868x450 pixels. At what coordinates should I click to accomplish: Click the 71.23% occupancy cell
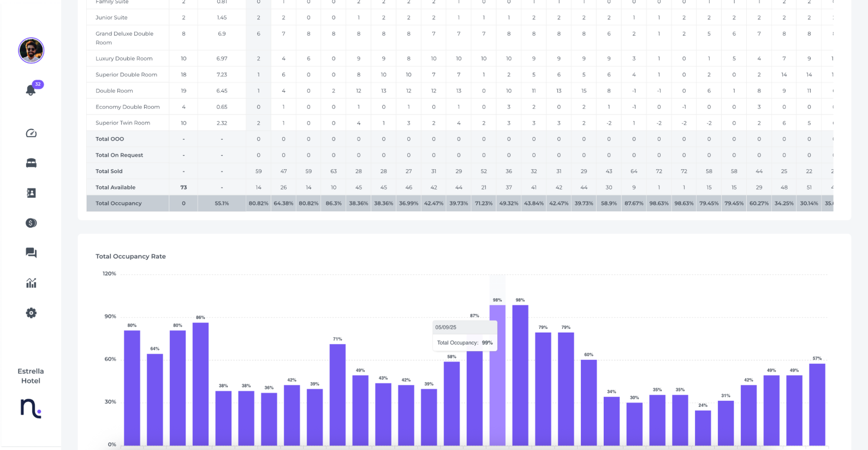pyautogui.click(x=484, y=203)
